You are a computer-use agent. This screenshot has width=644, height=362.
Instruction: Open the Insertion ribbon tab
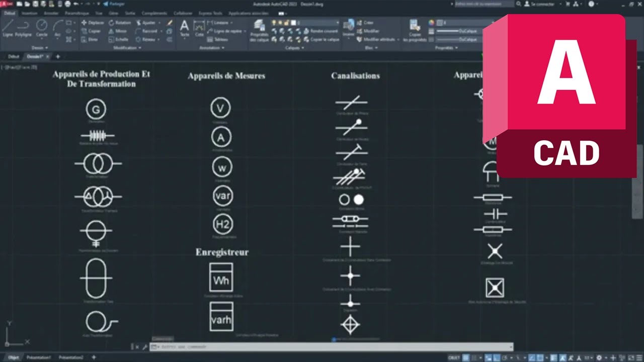[x=29, y=13]
